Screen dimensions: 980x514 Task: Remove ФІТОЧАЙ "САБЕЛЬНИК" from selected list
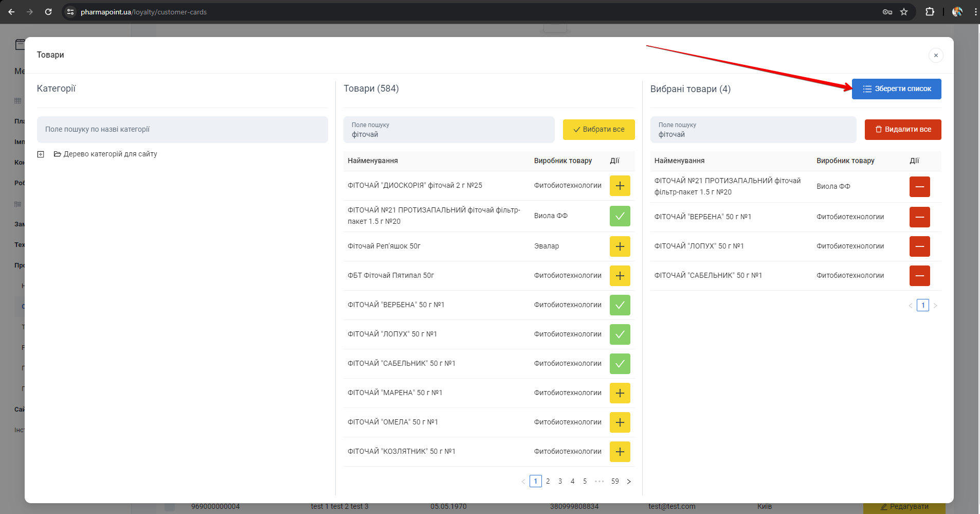click(919, 276)
